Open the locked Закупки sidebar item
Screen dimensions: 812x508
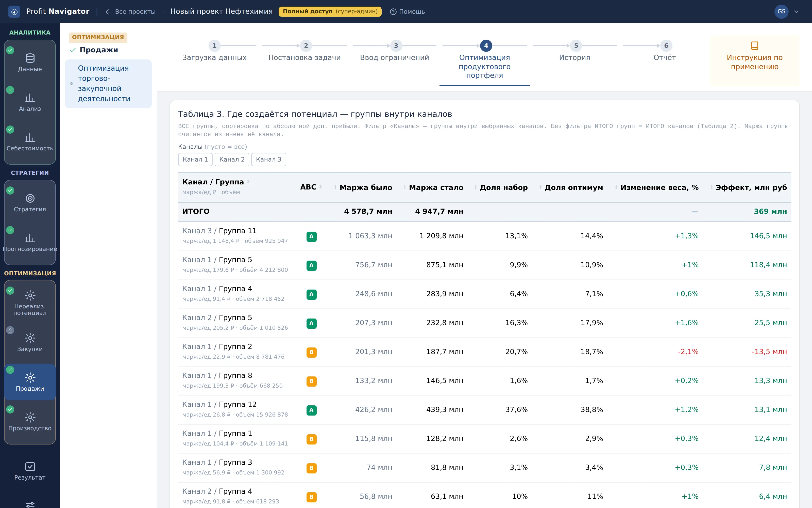30,342
